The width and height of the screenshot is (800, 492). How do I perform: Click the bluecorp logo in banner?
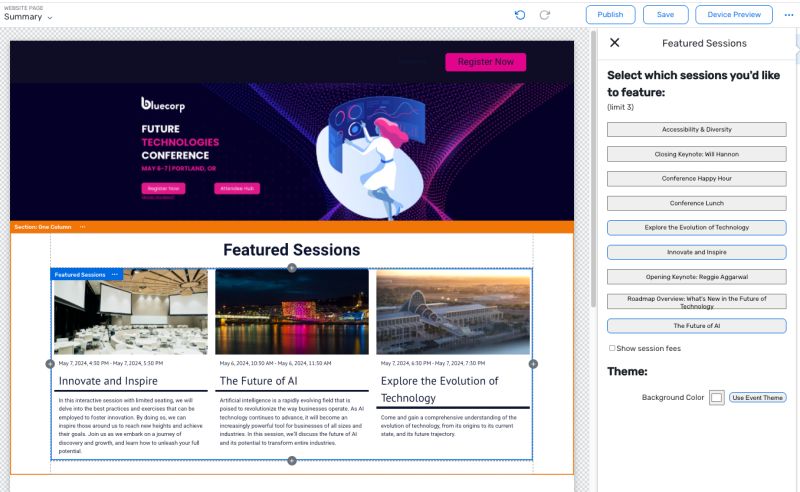click(x=163, y=104)
